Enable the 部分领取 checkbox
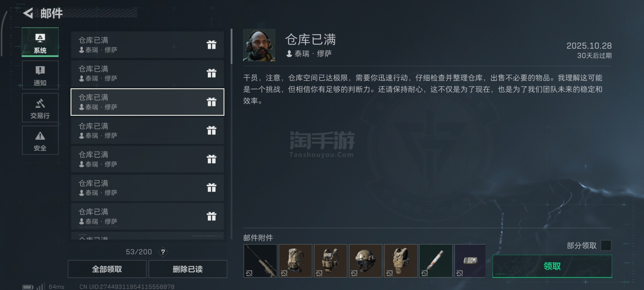This screenshot has height=290, width=644. coord(606,245)
